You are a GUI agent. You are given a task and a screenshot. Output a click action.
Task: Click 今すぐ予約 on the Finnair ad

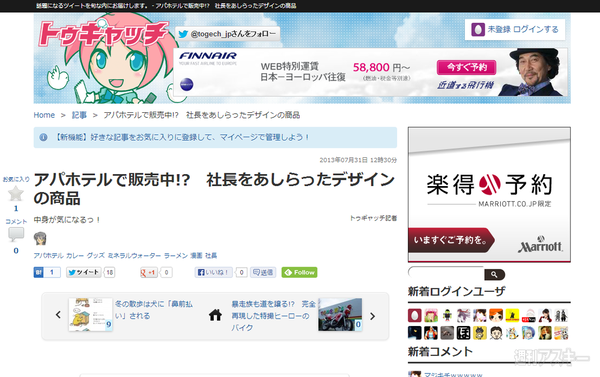(x=466, y=67)
